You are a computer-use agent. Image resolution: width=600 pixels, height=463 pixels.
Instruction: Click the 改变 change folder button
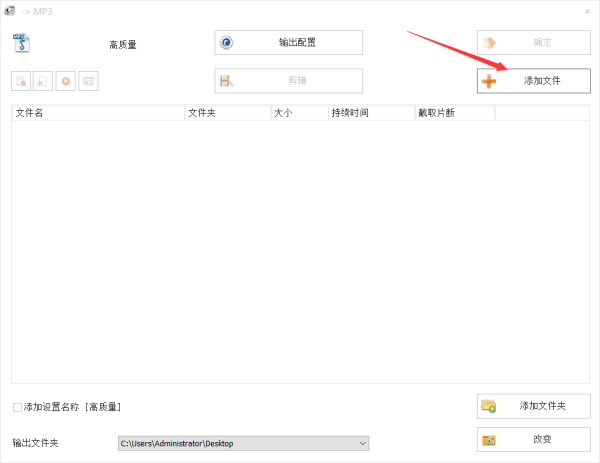(x=534, y=440)
